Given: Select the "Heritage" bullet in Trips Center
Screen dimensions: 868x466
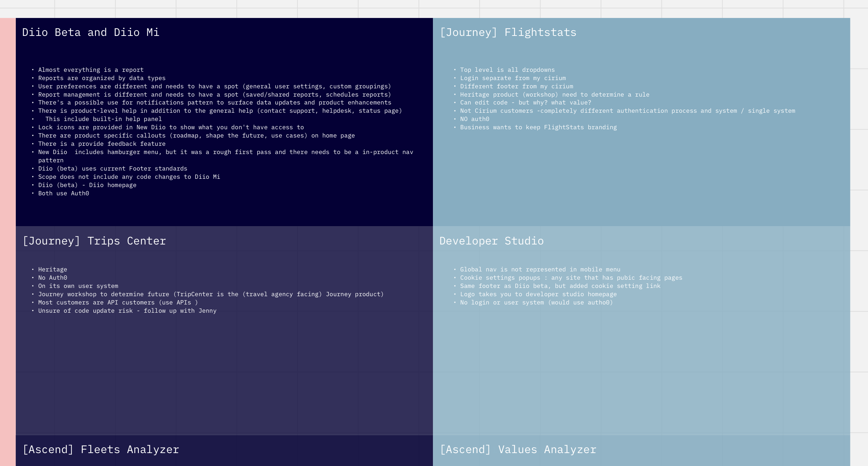Looking at the screenshot, I should click(x=52, y=270).
